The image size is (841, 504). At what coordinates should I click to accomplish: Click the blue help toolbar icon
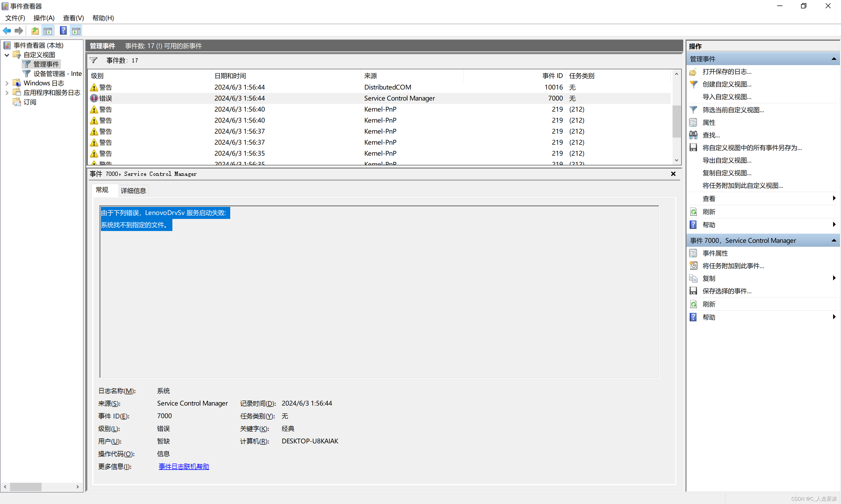point(63,31)
